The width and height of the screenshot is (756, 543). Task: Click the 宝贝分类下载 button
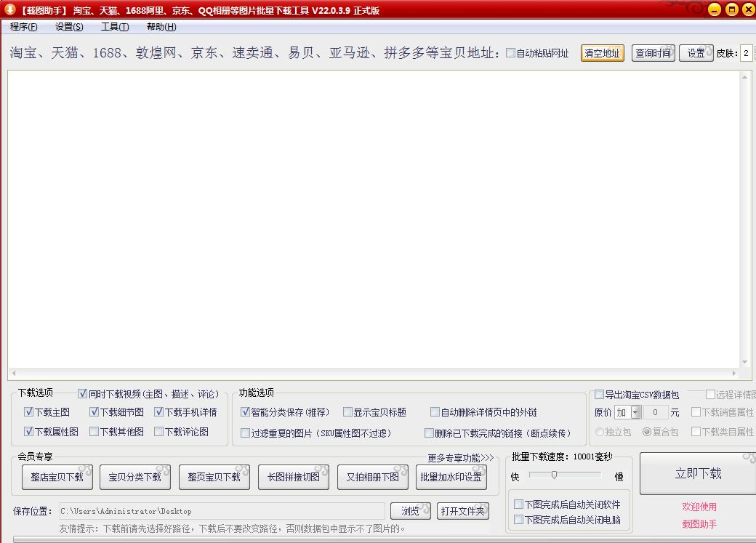(135, 477)
